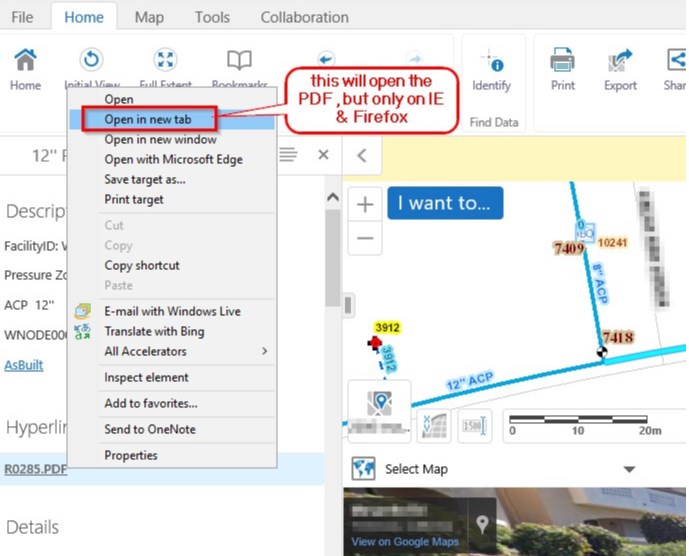Select Translate with Bing
This screenshot has width=689, height=556.
tap(172, 331)
